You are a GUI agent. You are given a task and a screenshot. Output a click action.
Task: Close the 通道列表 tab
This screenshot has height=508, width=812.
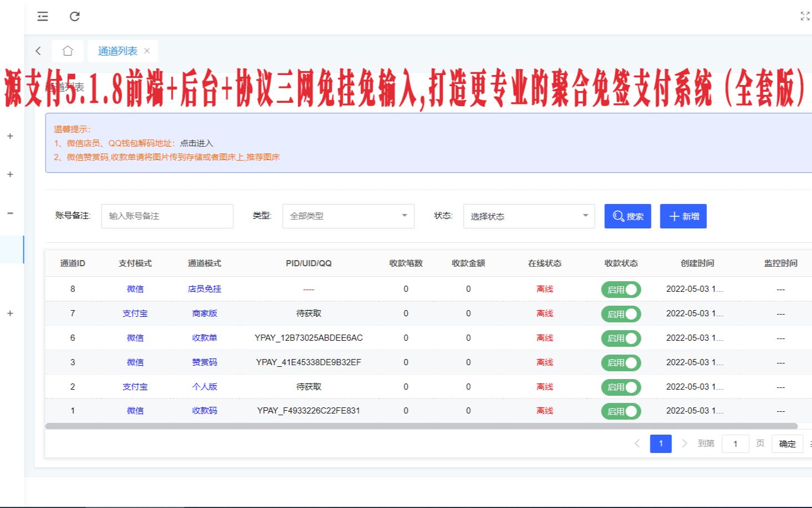pyautogui.click(x=147, y=51)
